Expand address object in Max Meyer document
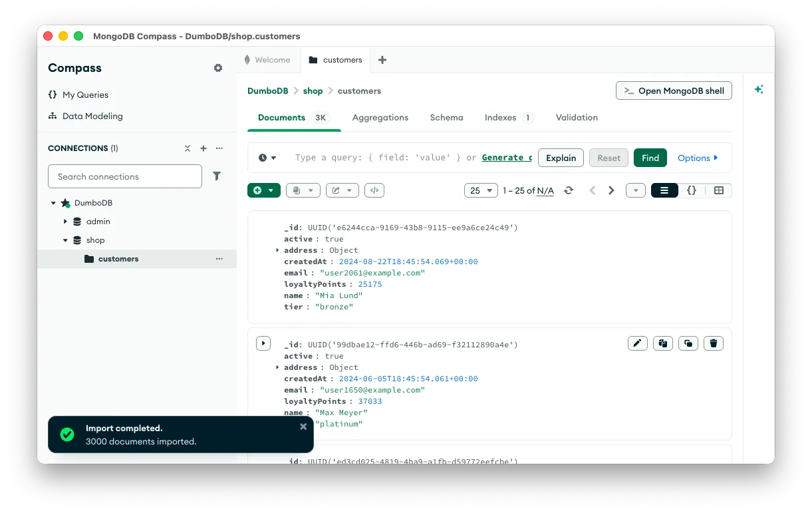The image size is (812, 513). click(x=277, y=367)
